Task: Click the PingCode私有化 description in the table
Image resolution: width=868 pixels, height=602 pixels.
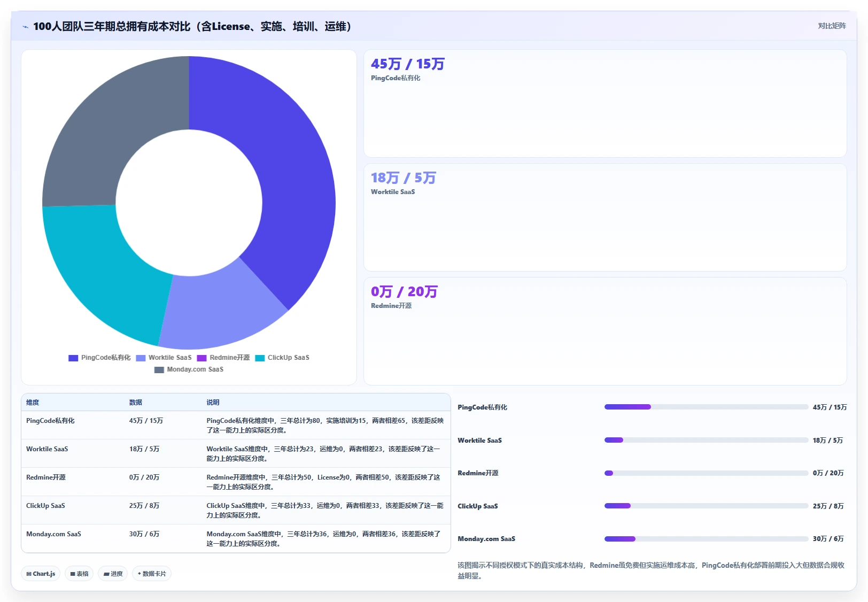Action: tap(325, 426)
